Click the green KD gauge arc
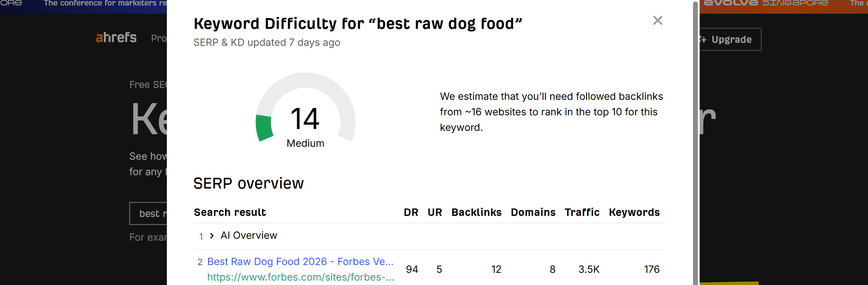This screenshot has width=868, height=285. tap(264, 128)
